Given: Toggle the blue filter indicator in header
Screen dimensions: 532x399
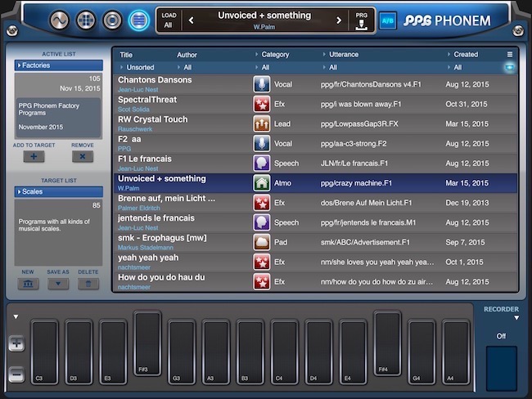Looking at the screenshot, I should (x=509, y=68).
